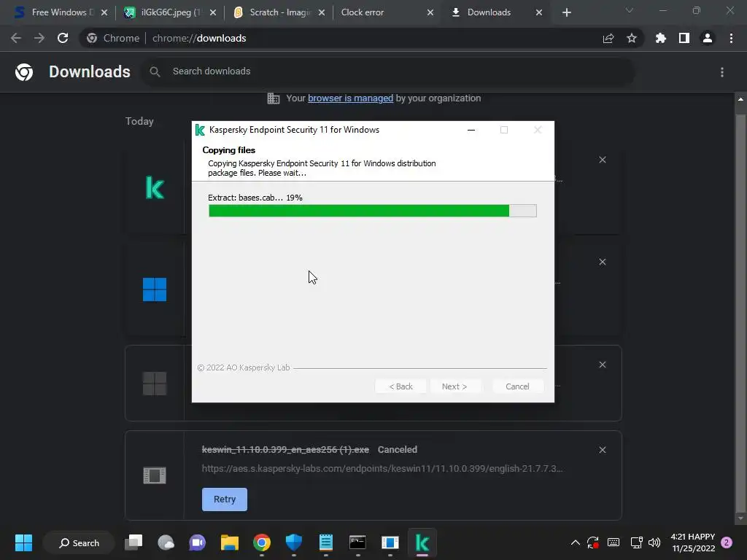Go back in browser history
Image resolution: width=747 pixels, height=560 pixels.
pos(16,38)
